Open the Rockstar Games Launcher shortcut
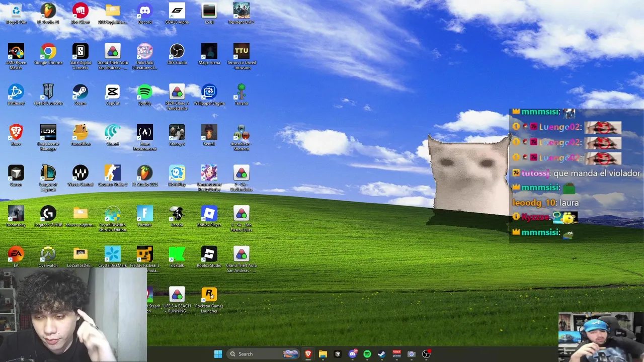Image resolution: width=644 pixels, height=362 pixels. coord(209,300)
